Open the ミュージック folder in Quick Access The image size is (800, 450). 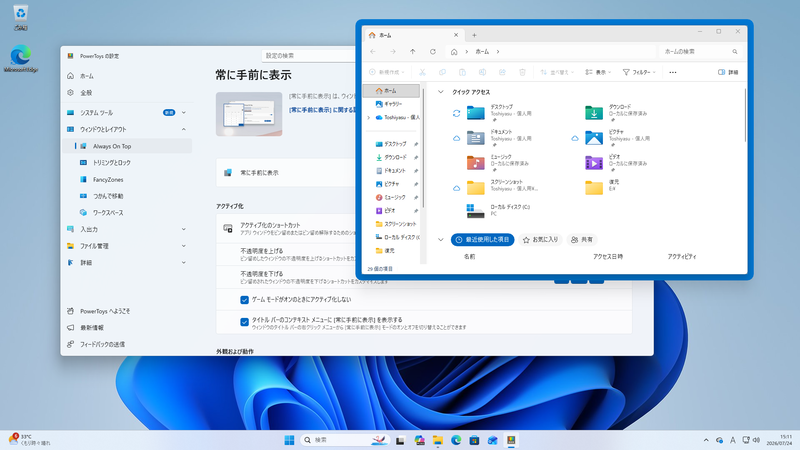pyautogui.click(x=497, y=163)
